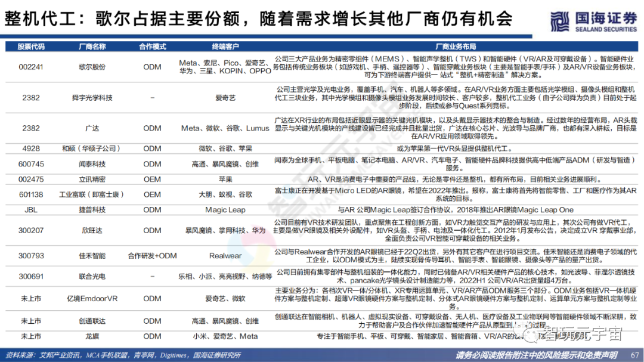Click the Sealand Securities logo

coord(593,21)
